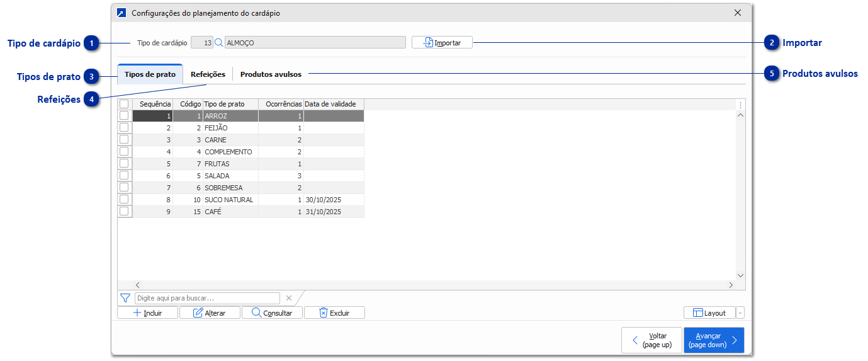Image resolution: width=868 pixels, height=361 pixels.
Task: Open the grid options three-dot menu
Action: (740, 105)
